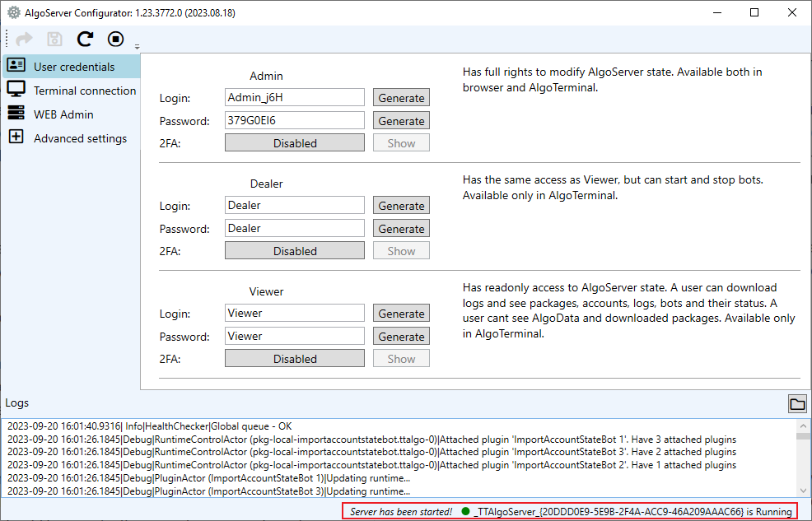Image resolution: width=812 pixels, height=521 pixels.
Task: Go to Advanced settings section
Action: tap(72, 137)
